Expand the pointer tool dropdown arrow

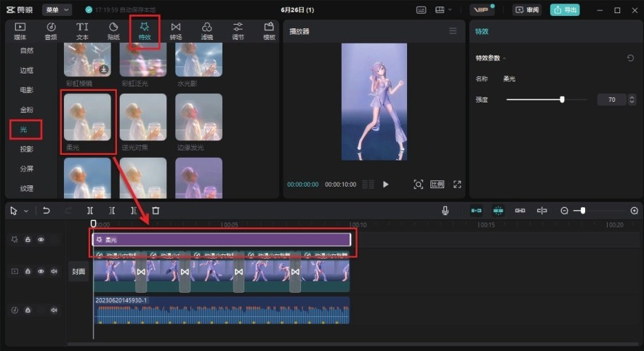[x=26, y=211]
